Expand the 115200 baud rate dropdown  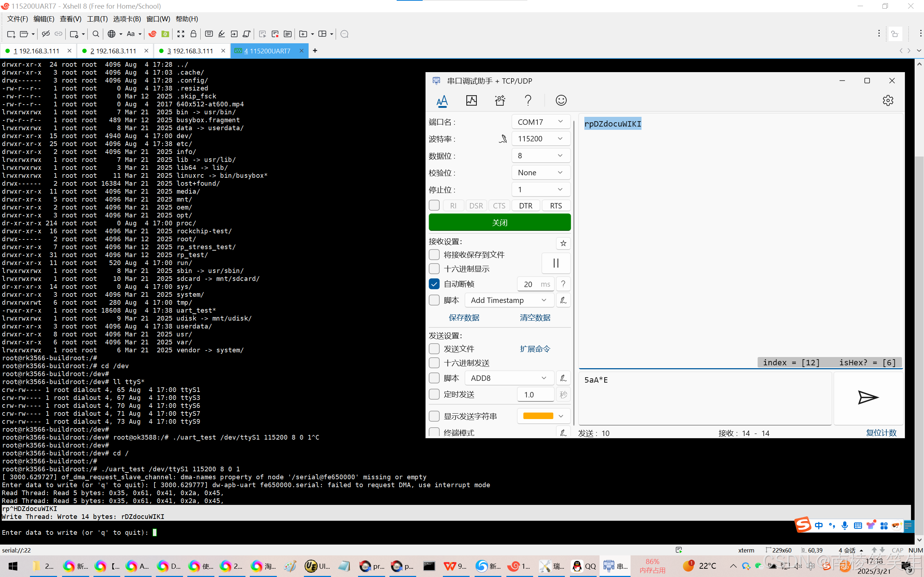[540, 138]
